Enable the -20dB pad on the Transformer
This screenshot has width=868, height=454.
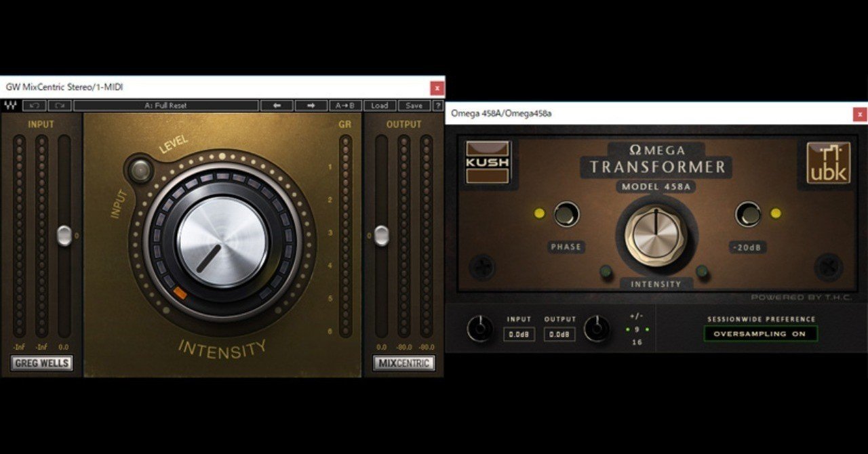coord(748,214)
